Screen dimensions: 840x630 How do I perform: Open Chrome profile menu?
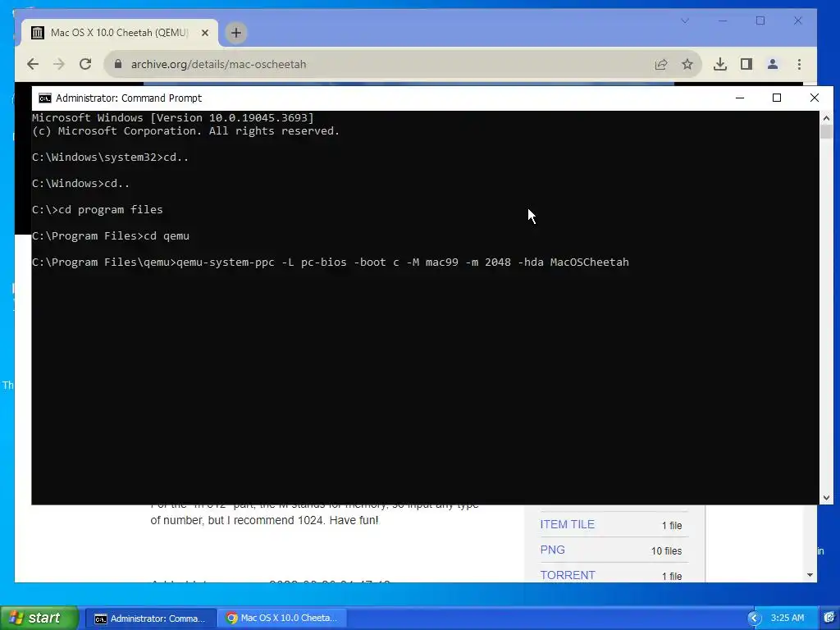[773, 64]
